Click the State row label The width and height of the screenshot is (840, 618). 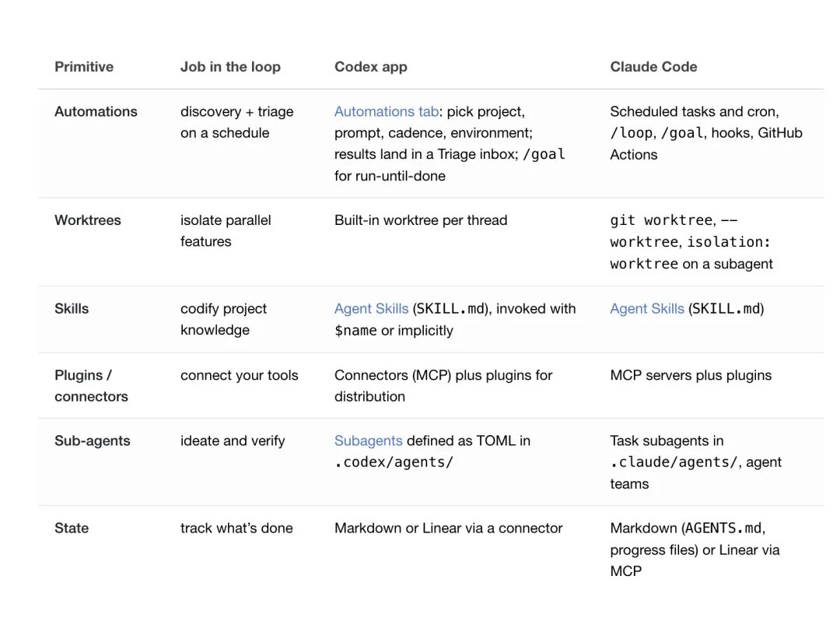(72, 528)
